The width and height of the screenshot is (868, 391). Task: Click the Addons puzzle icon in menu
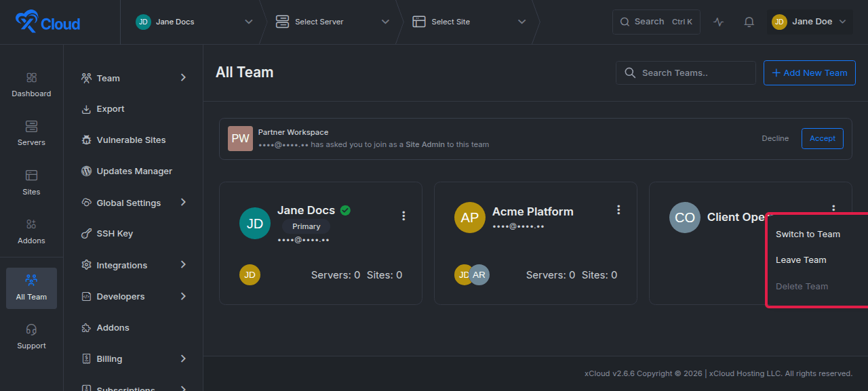coord(86,328)
